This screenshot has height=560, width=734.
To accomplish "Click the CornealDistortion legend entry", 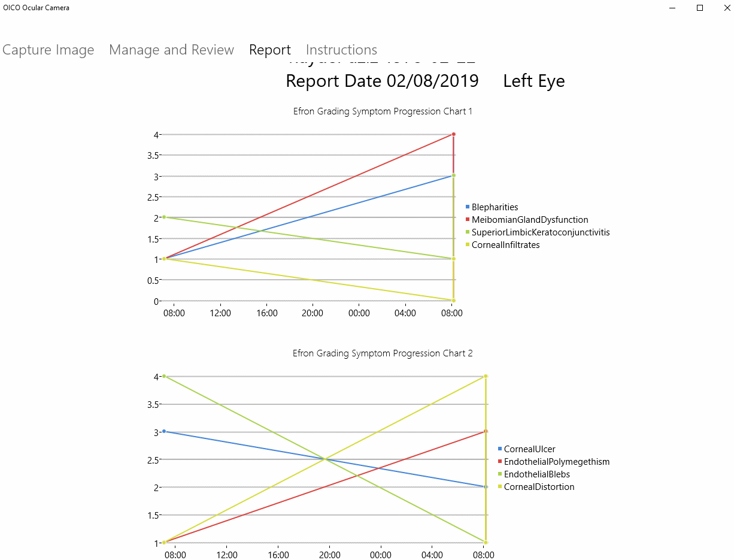I will point(539,487).
